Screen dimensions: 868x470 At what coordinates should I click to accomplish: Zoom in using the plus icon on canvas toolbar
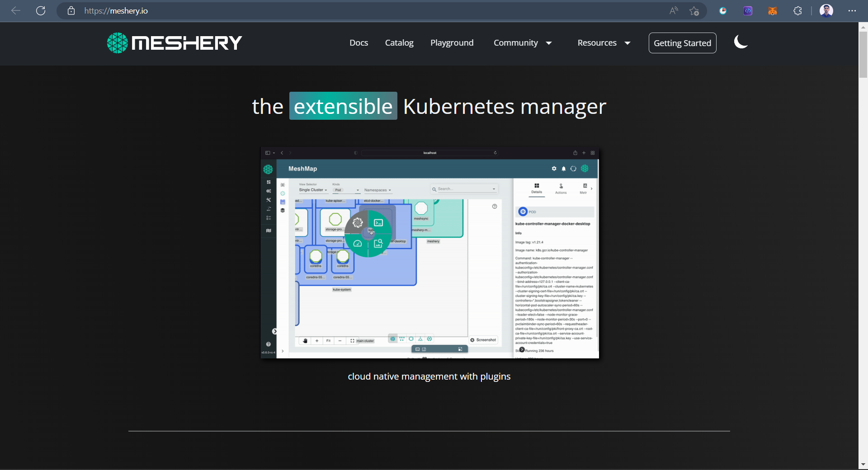[x=317, y=341]
